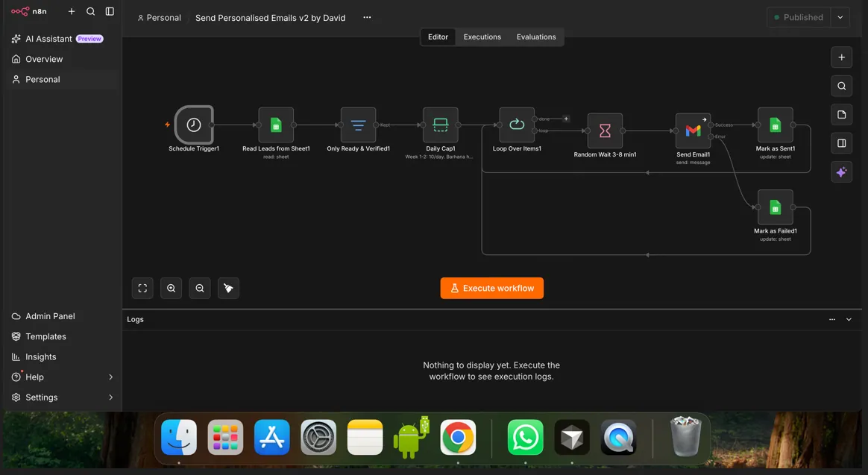The width and height of the screenshot is (868, 475).
Task: Open the side panel toggle button
Action: (x=841, y=143)
